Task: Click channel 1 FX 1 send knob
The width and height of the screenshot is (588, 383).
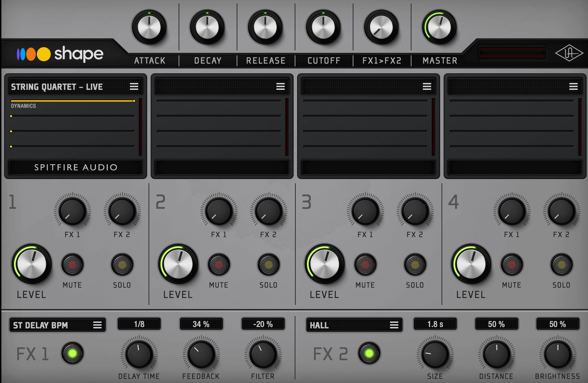Action: [72, 211]
